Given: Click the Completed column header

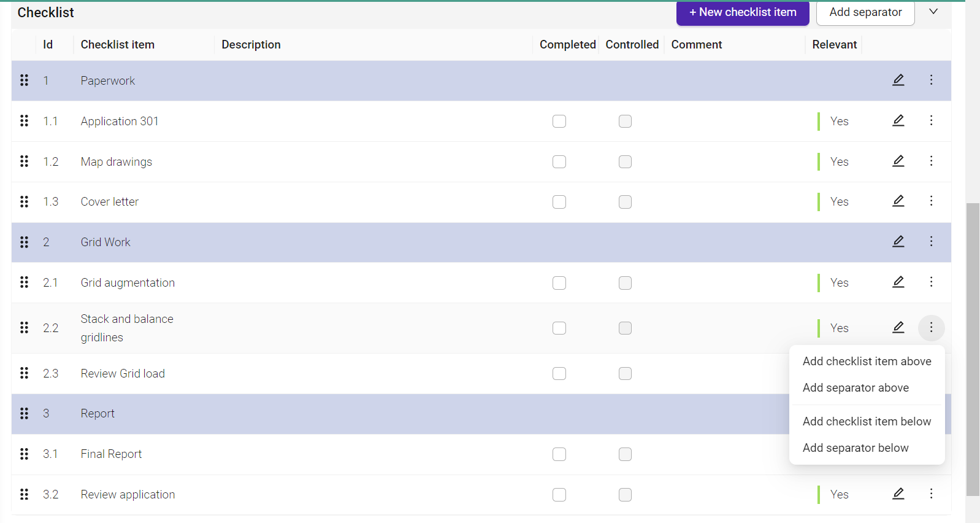Looking at the screenshot, I should coord(567,44).
